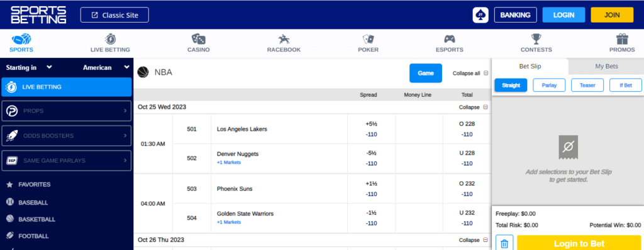Click the Denver Nuggets team name
The image size is (644, 250).
(238, 154)
